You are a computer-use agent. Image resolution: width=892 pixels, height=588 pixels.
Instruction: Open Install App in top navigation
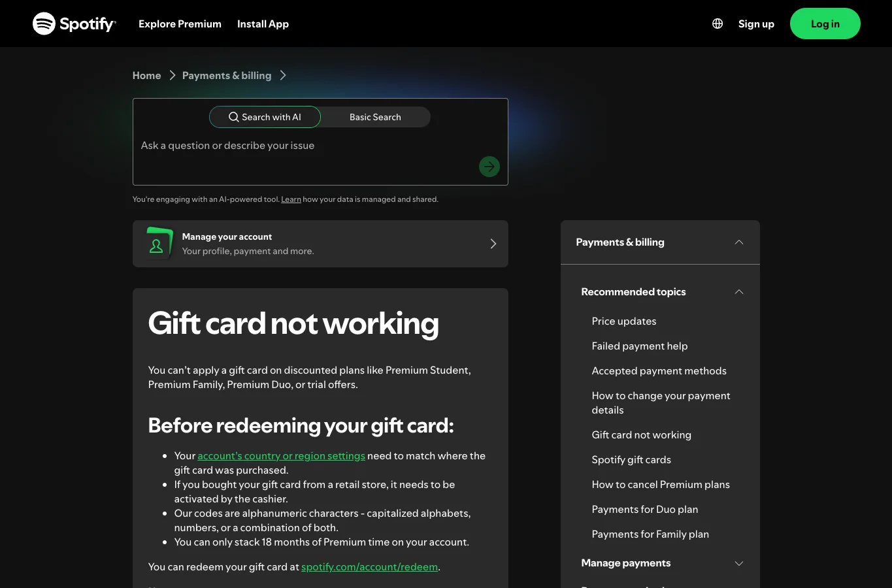point(263,24)
